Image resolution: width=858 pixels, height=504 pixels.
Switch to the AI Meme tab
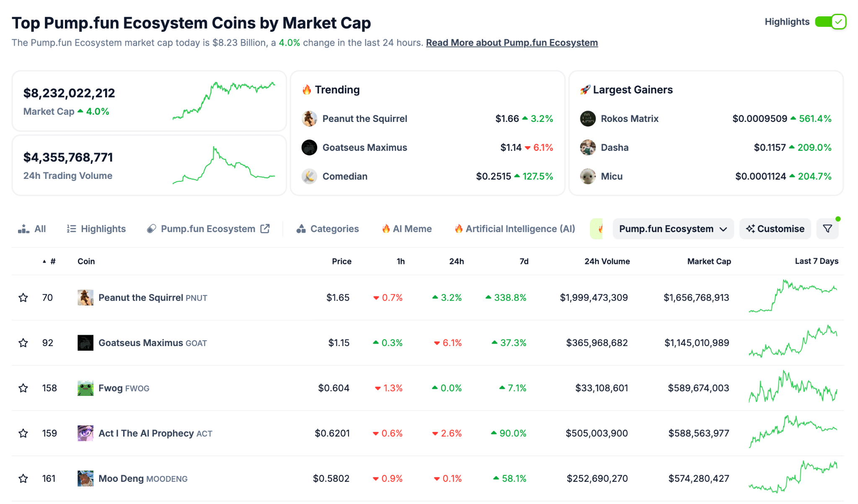407,229
